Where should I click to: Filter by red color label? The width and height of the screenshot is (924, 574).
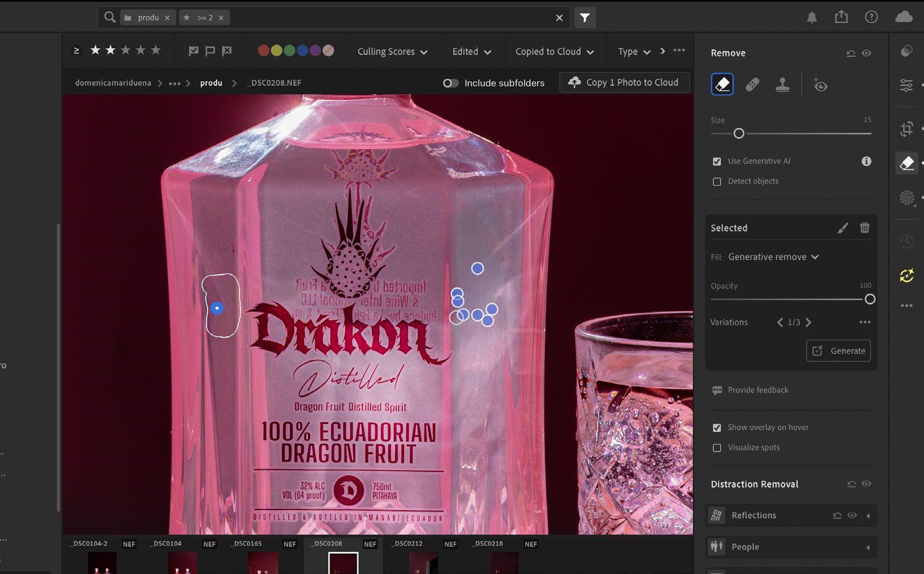tap(264, 51)
